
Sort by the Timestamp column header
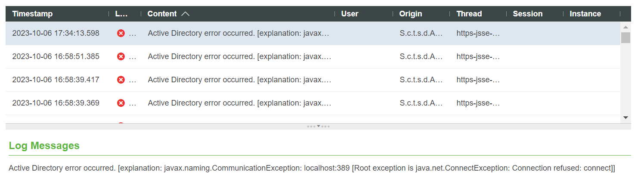[x=32, y=14]
